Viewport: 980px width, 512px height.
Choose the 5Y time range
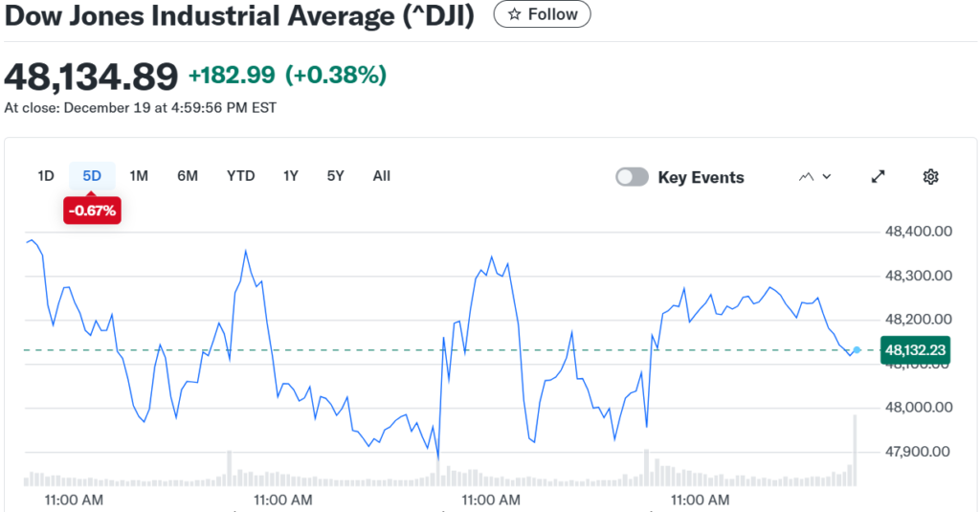coord(335,176)
